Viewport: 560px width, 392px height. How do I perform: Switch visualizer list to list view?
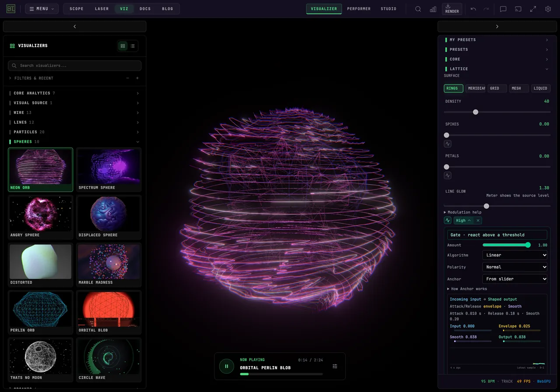coord(133,45)
